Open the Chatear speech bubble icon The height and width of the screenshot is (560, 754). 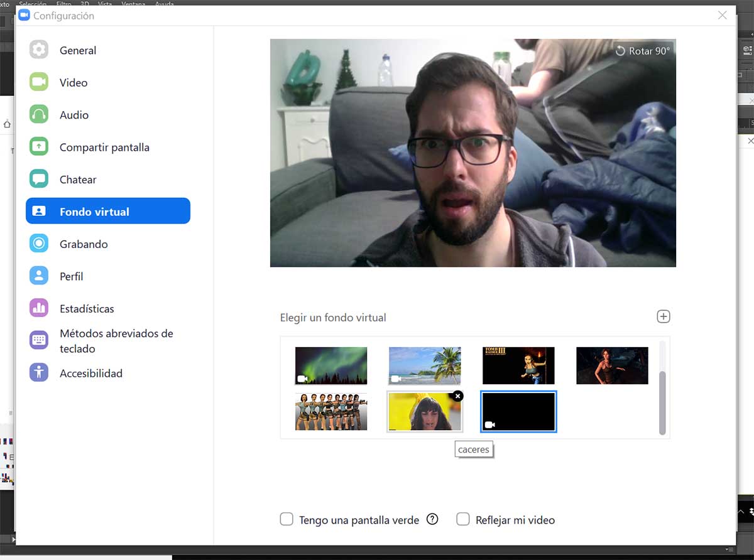[39, 180]
